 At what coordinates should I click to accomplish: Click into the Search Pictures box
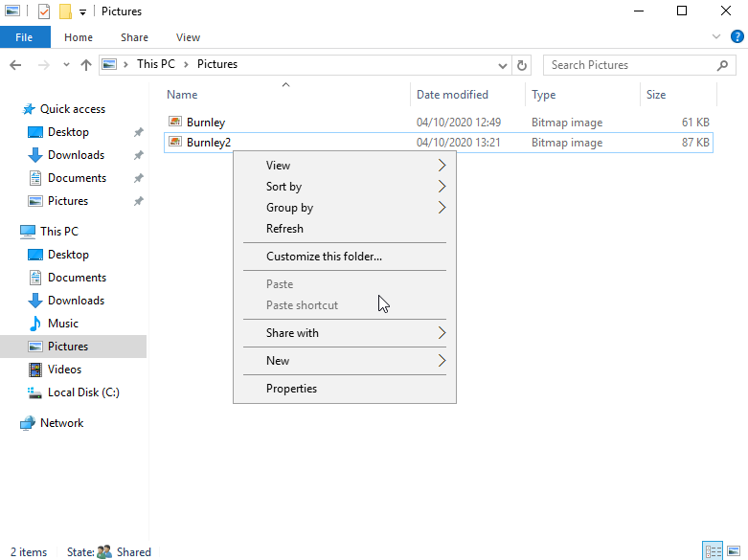click(x=632, y=65)
